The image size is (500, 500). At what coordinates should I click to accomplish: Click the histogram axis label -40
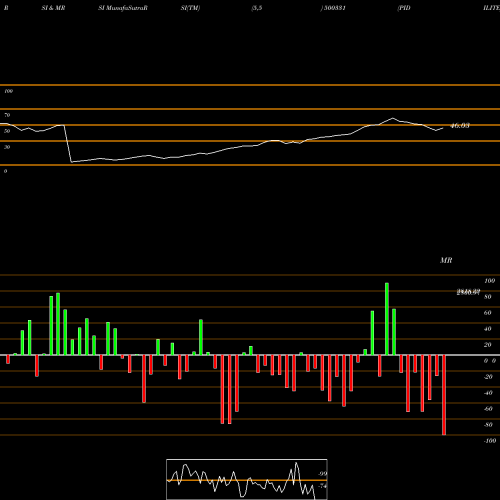(x=488, y=393)
